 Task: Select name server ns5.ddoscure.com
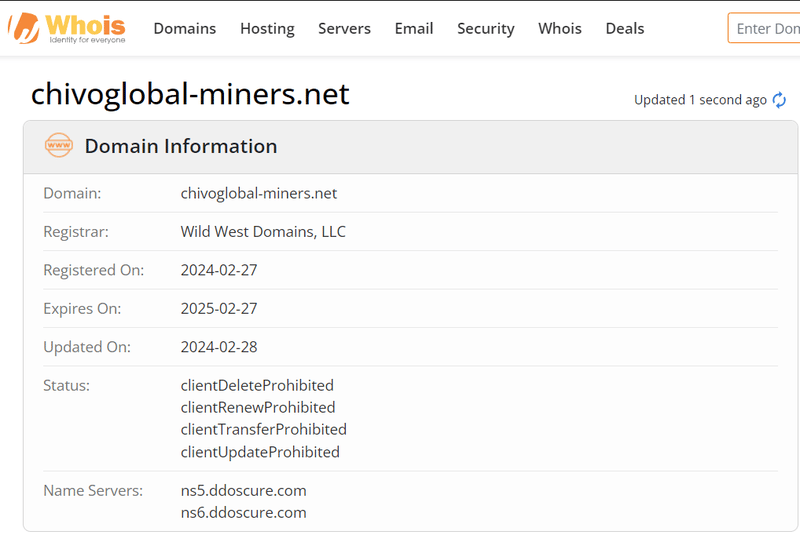tap(243, 491)
